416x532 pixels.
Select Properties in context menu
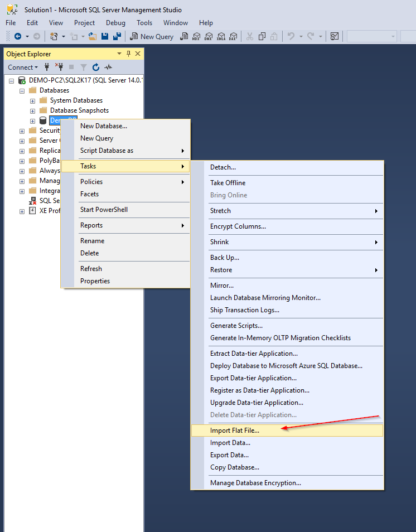[125, 280]
